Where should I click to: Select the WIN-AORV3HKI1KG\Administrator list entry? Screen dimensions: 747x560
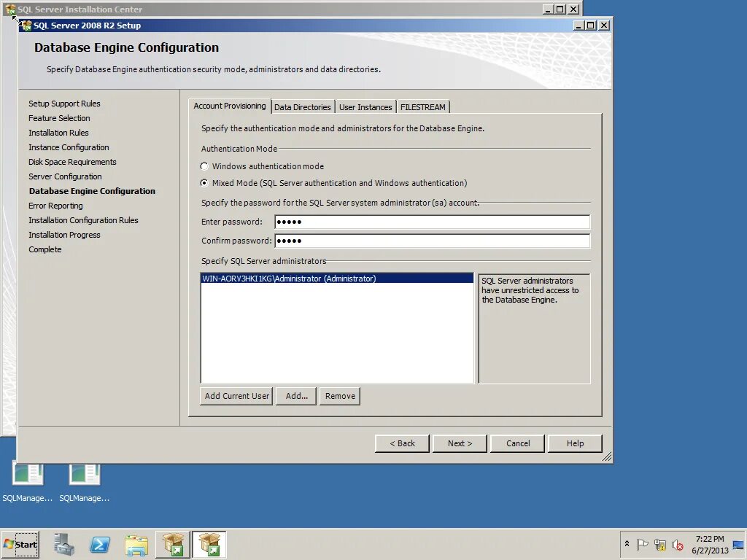(x=337, y=279)
